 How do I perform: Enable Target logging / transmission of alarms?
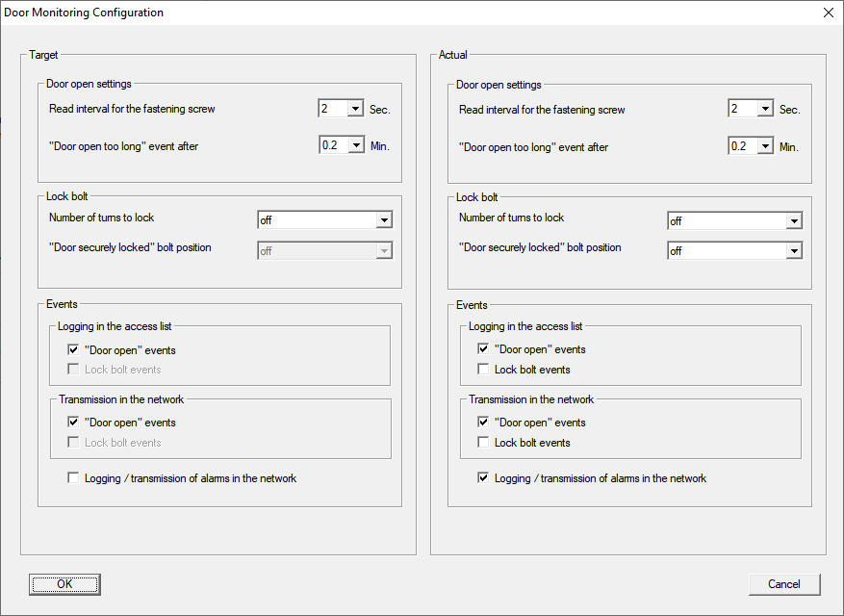[74, 478]
